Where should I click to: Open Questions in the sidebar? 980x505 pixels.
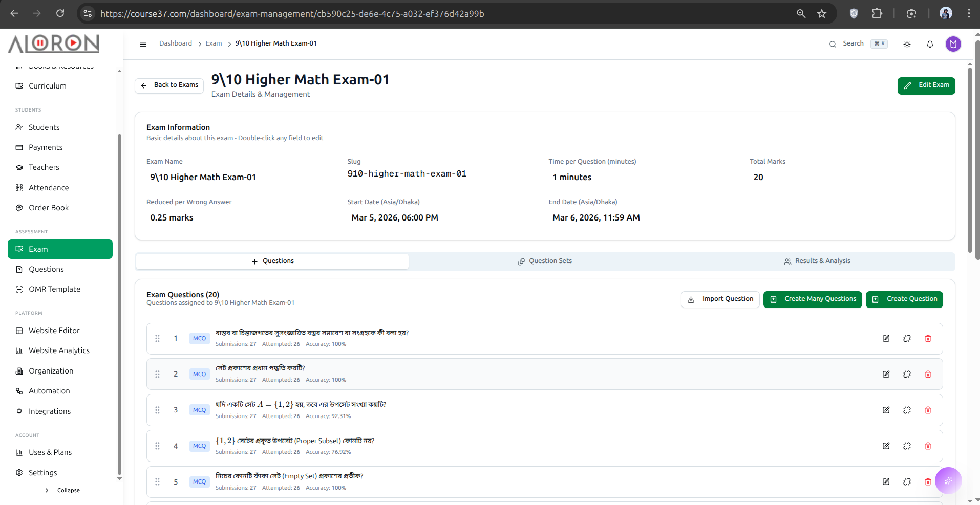(x=60, y=269)
